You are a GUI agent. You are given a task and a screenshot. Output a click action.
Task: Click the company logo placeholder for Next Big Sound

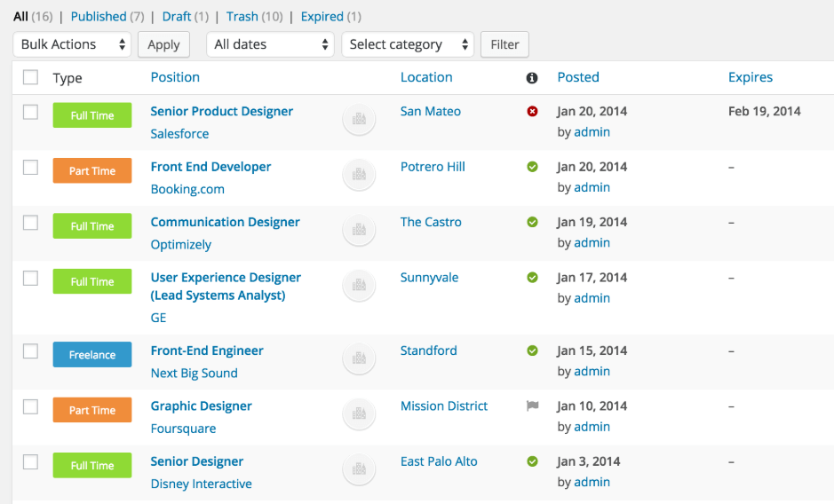pyautogui.click(x=359, y=358)
